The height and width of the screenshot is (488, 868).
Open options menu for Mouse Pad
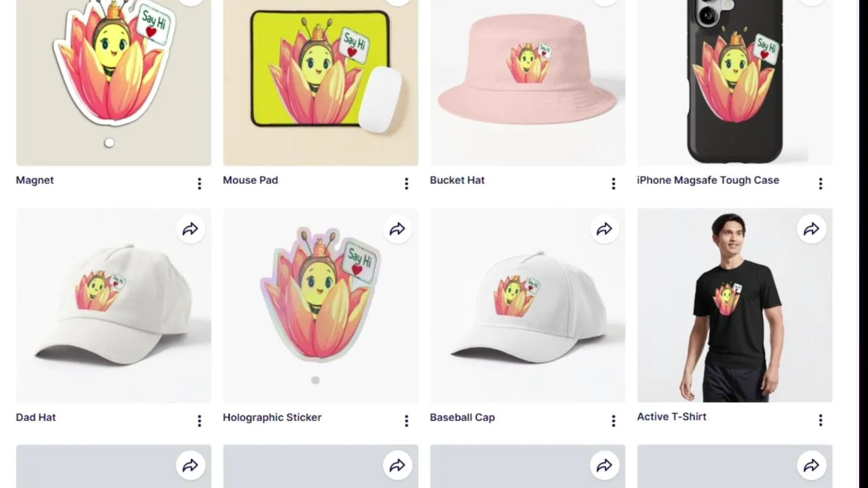(406, 184)
